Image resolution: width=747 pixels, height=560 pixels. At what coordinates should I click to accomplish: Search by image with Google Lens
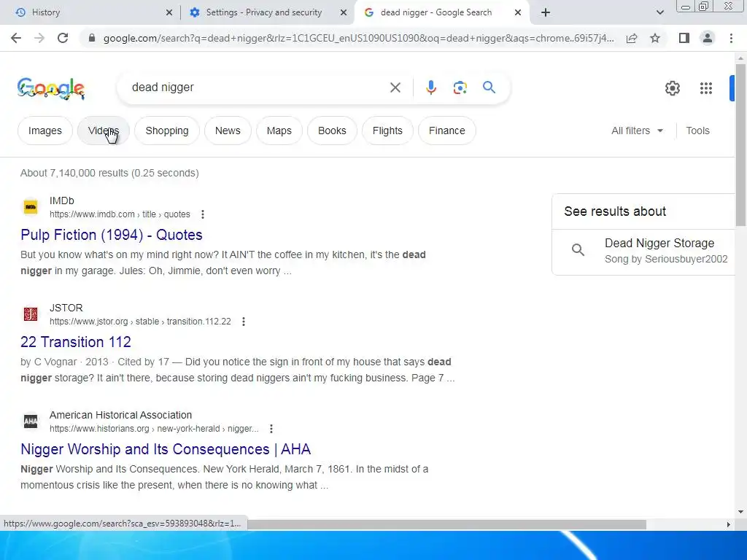pyautogui.click(x=460, y=87)
